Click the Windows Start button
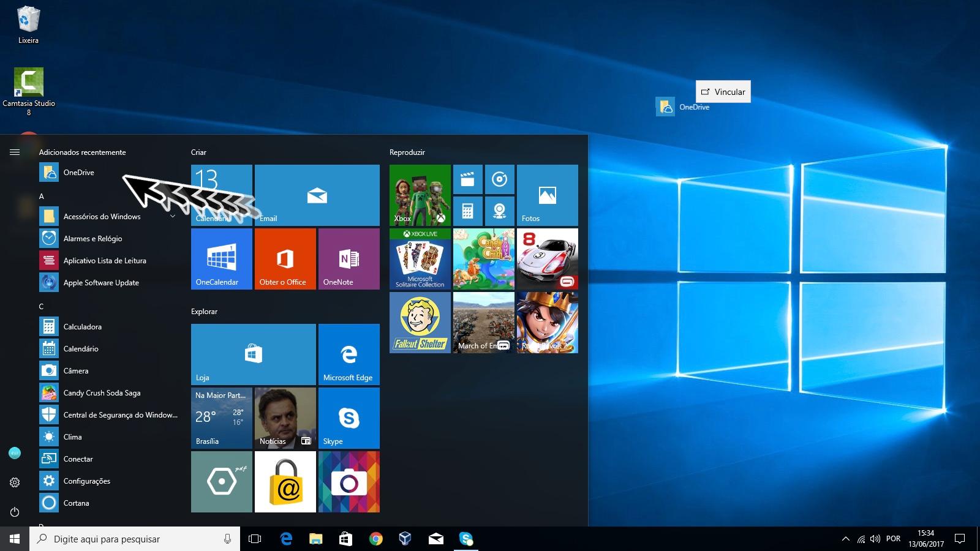Viewport: 980px width, 551px height. [x=15, y=539]
